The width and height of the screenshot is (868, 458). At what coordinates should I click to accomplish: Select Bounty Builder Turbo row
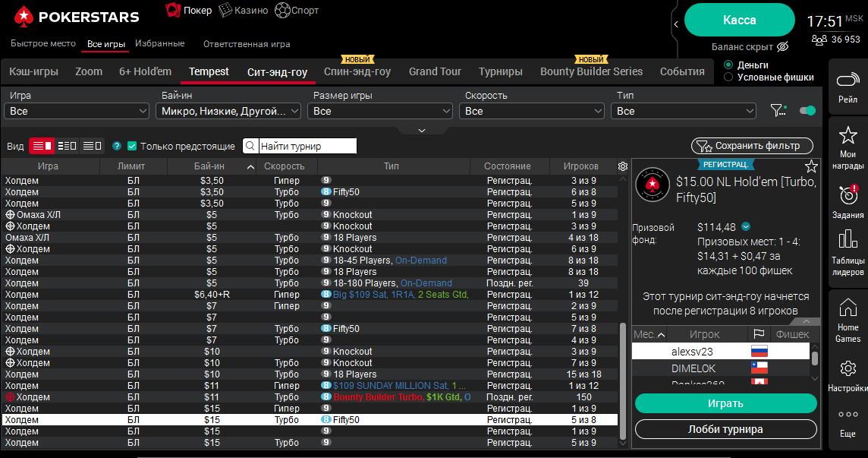(310, 397)
